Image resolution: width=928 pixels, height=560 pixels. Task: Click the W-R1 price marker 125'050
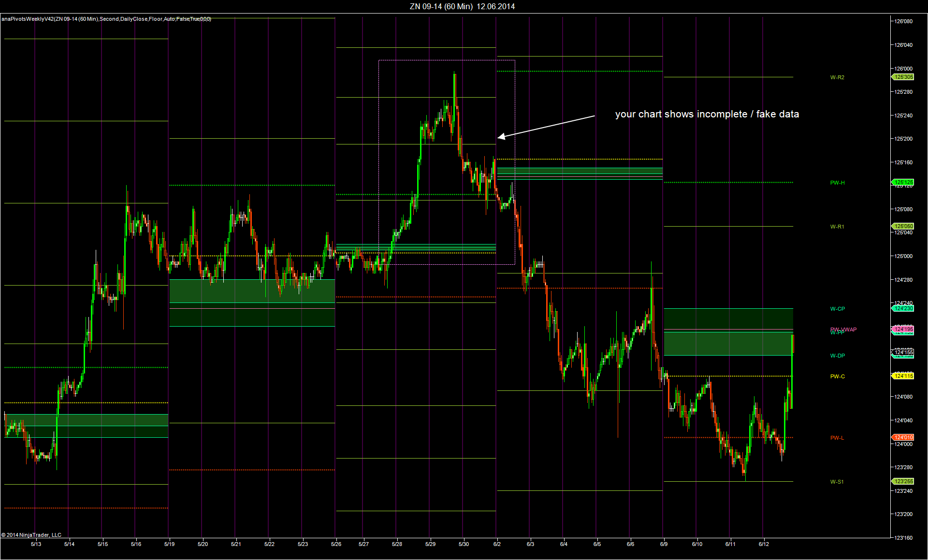[903, 227]
